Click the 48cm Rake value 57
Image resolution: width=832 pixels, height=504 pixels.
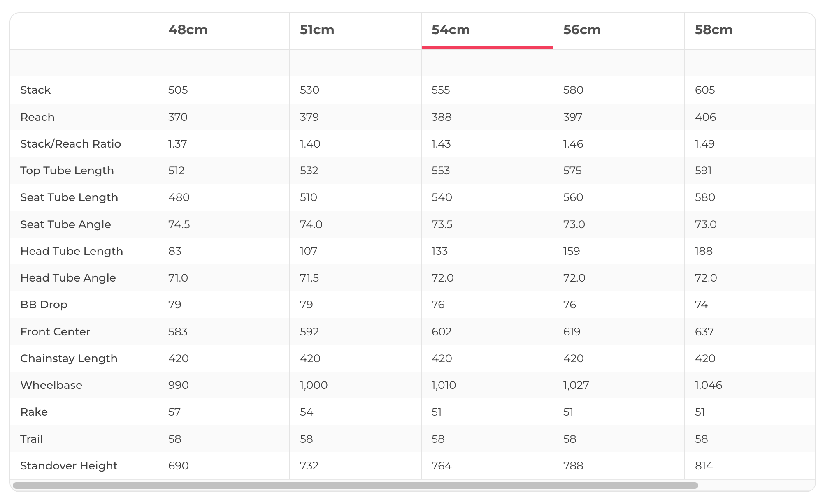coord(174,412)
